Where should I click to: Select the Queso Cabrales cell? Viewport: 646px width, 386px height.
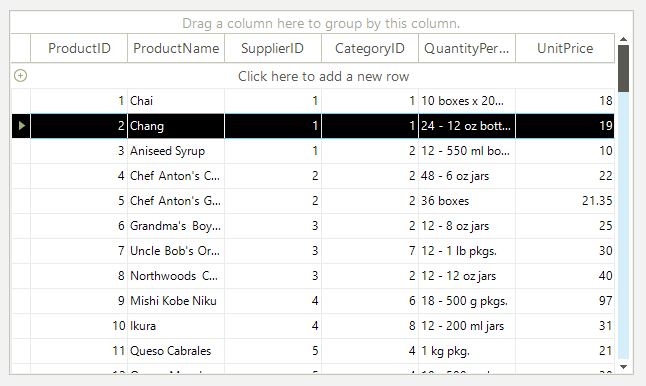(x=176, y=351)
